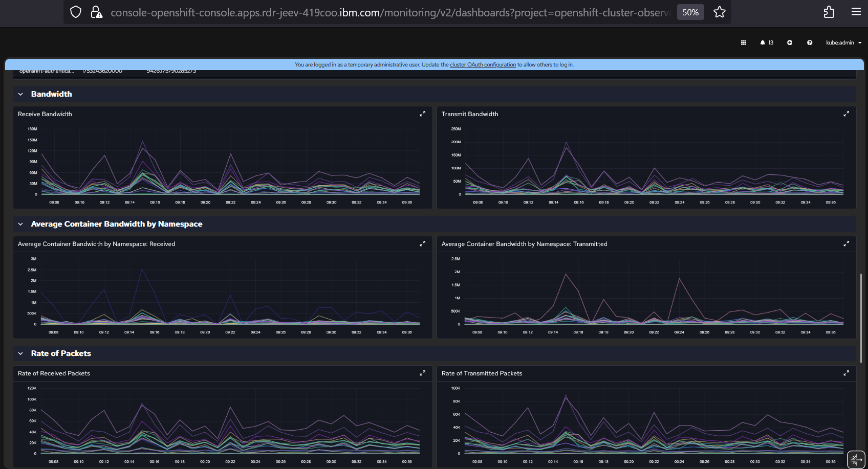868x469 pixels.
Task: Click the Rate of Received Packets chart
Action: [230, 421]
